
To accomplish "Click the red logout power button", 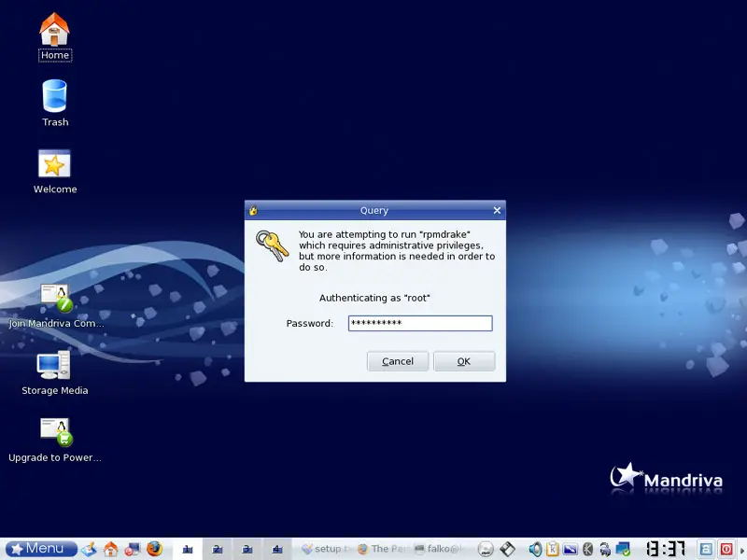I will tap(726, 549).
